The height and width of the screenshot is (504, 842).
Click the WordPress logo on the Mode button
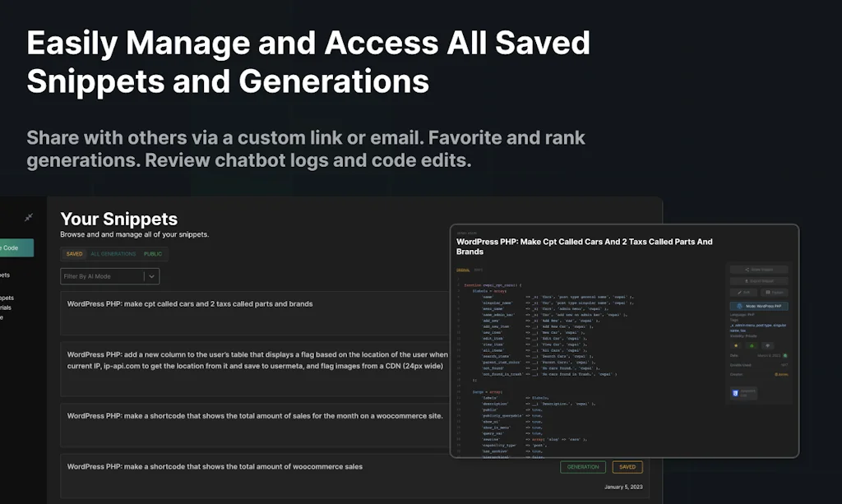coord(740,305)
